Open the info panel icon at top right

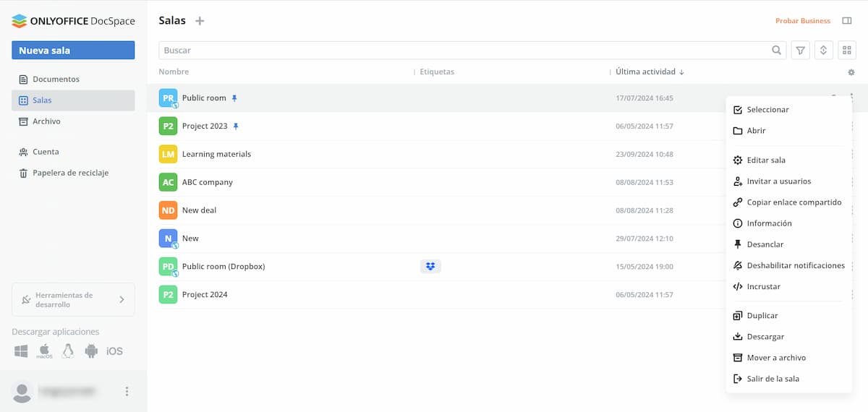pos(846,21)
